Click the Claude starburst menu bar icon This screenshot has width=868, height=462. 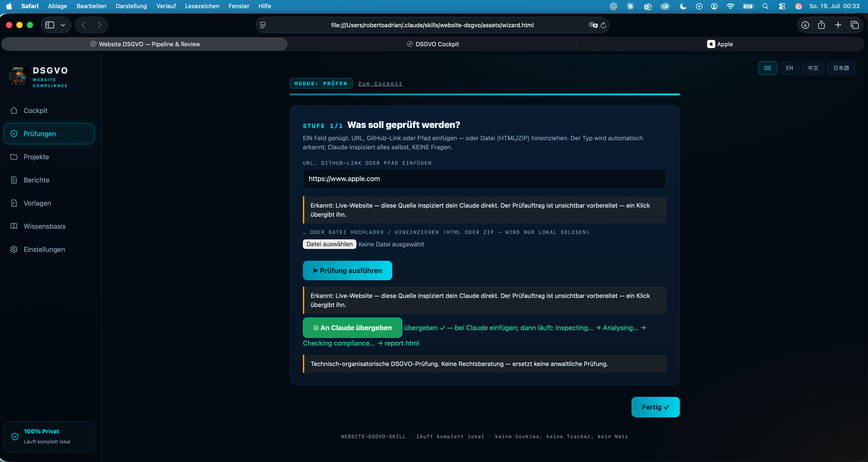pos(630,6)
